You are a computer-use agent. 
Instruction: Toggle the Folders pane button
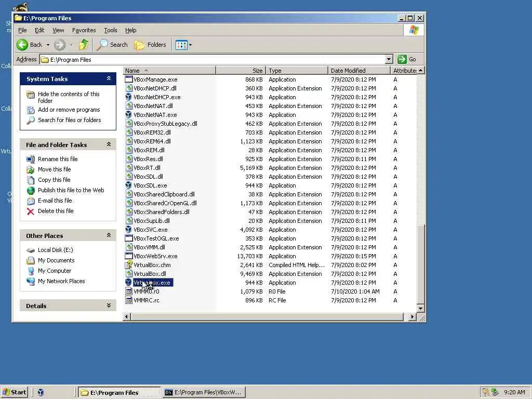click(150, 45)
